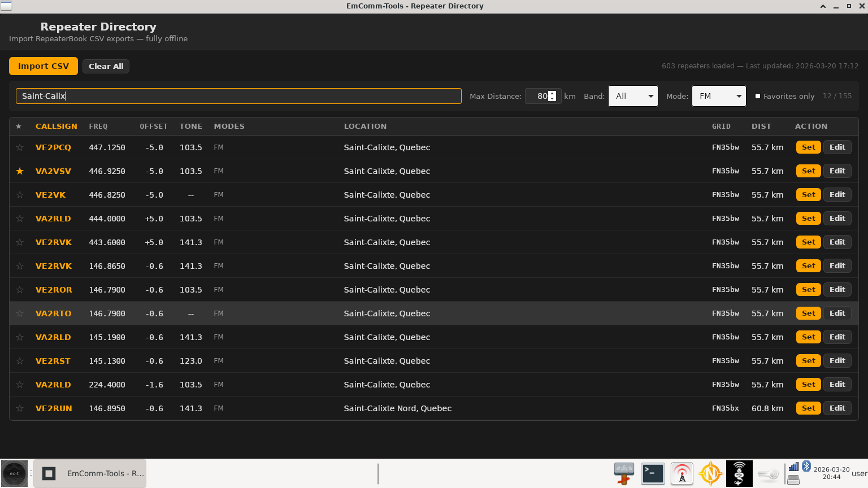868x488 pixels.
Task: Click the 60.8 km distance cell
Action: pos(767,408)
